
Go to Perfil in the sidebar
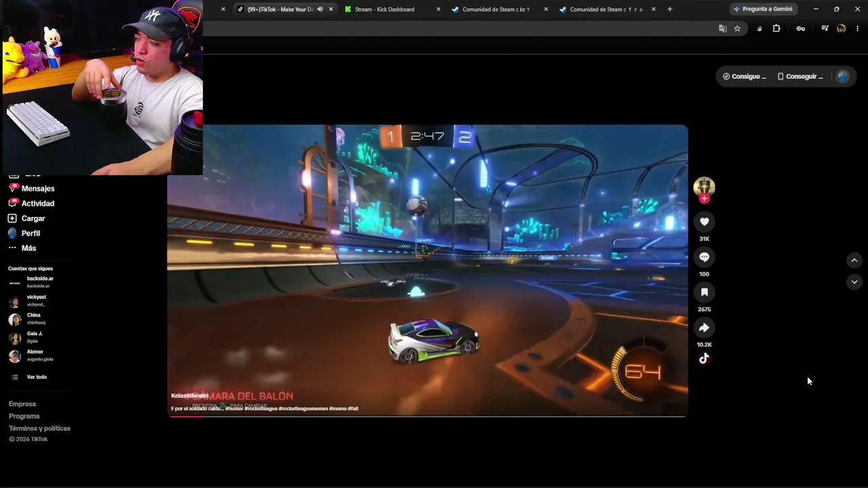point(24,233)
